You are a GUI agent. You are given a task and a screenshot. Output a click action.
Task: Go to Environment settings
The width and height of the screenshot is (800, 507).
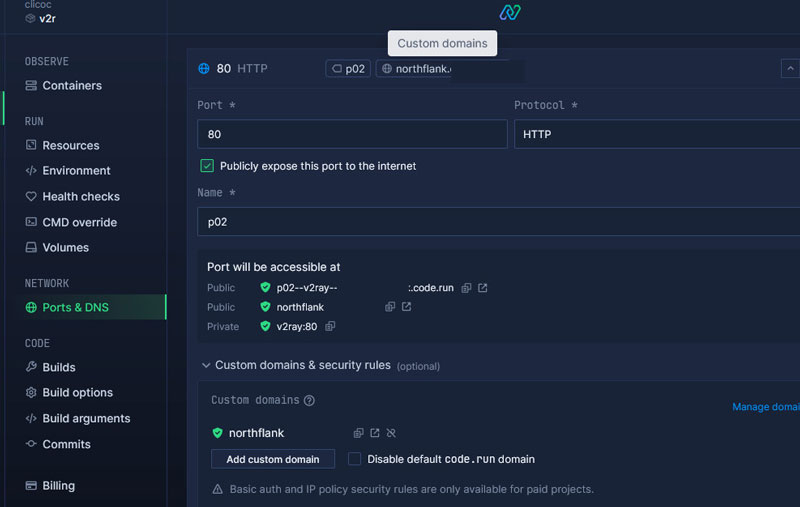coord(68,170)
